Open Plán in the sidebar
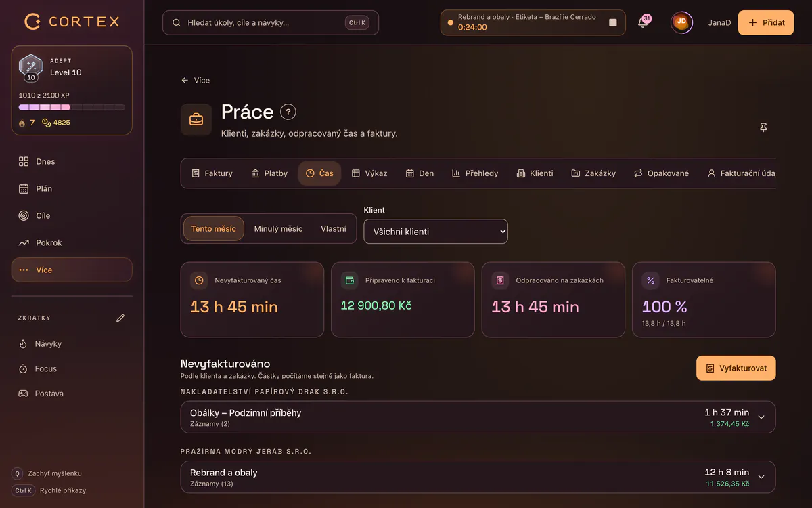This screenshot has width=812, height=508. (72, 188)
